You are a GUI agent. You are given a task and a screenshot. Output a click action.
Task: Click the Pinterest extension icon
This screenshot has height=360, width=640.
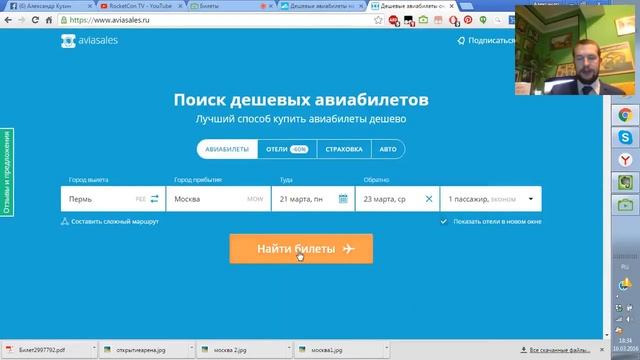click(x=468, y=20)
